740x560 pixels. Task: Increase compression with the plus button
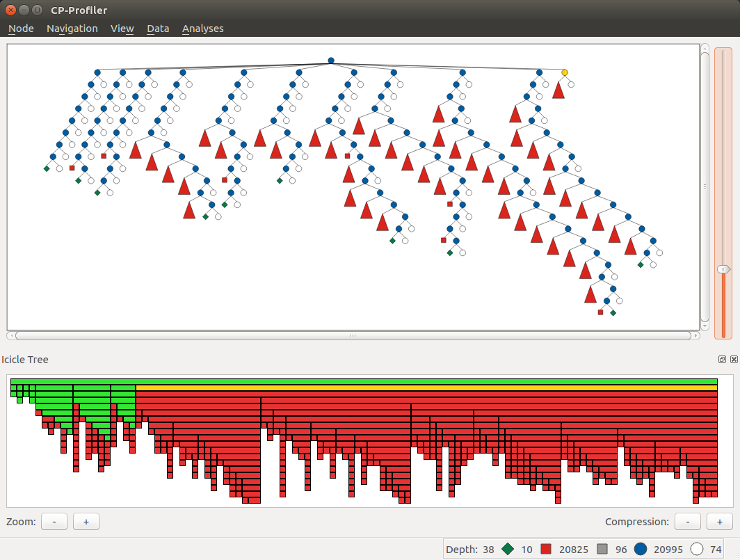coord(720,522)
